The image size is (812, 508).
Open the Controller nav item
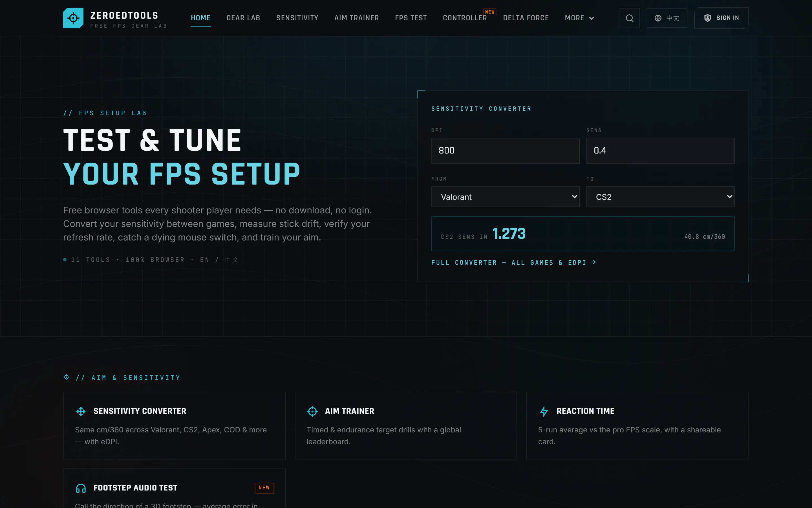[x=465, y=18]
